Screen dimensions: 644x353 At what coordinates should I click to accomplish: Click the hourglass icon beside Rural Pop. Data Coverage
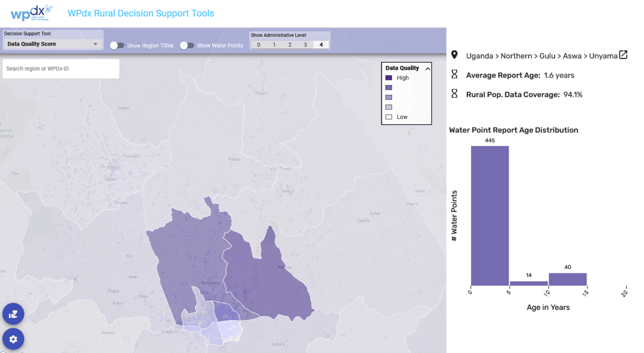tap(455, 94)
